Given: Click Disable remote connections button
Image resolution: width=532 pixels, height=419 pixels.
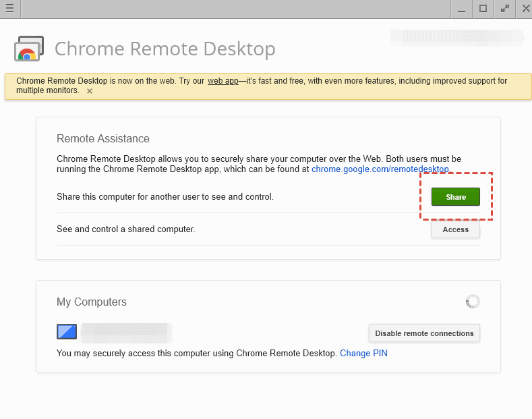Looking at the screenshot, I should (x=424, y=333).
